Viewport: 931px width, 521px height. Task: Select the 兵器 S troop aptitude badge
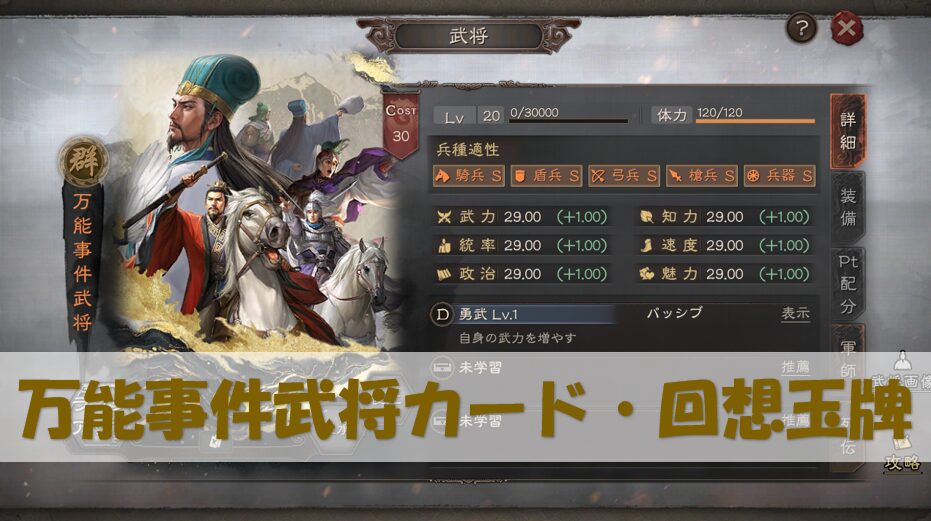coord(780,176)
